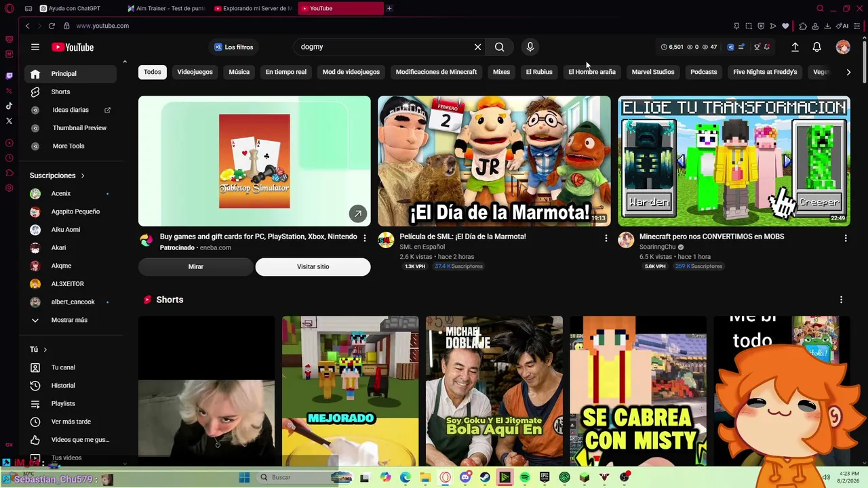
Task: Open Opera sidebar settings gear
Action: click(9, 188)
